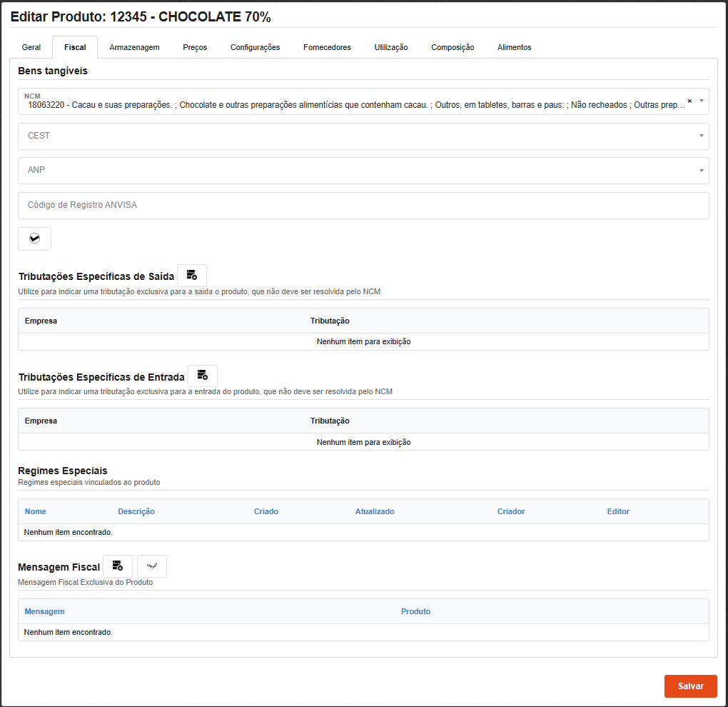This screenshot has width=728, height=707.
Task: Switch to the Geral tab
Action: pyautogui.click(x=31, y=47)
